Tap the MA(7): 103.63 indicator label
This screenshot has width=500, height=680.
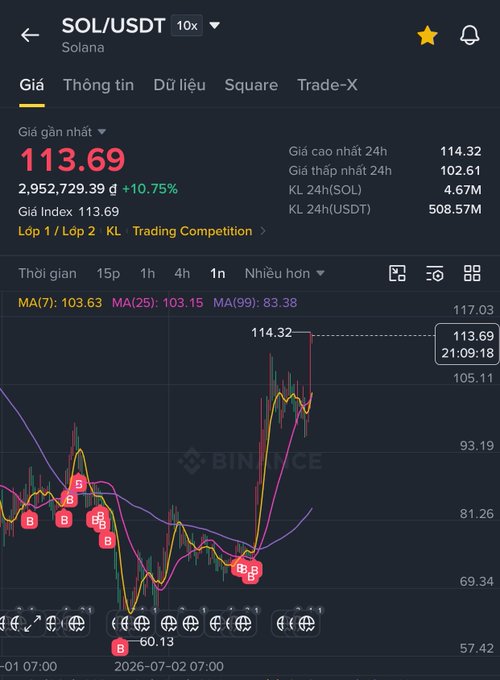(x=60, y=303)
